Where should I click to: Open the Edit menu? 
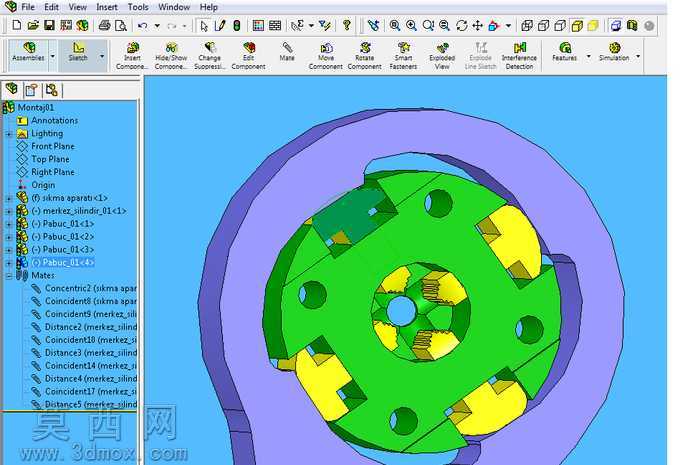(x=51, y=7)
